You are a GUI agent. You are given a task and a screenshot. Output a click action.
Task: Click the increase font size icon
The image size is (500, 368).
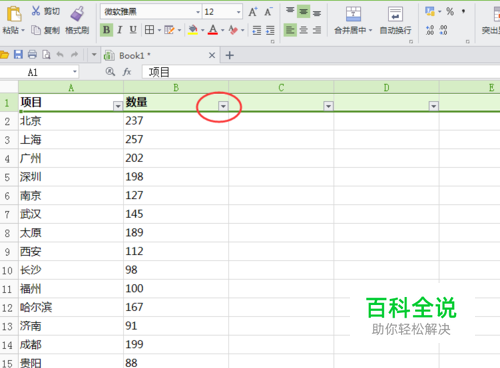click(253, 12)
